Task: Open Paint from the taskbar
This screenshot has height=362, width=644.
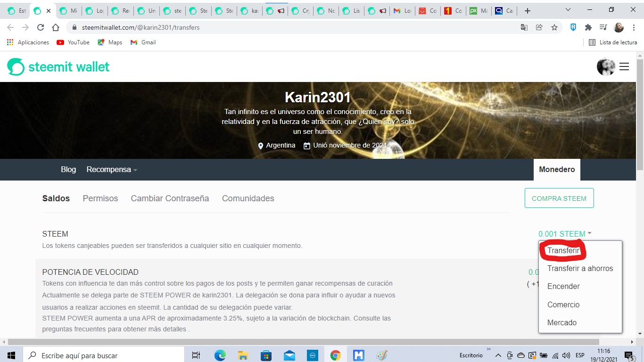Action: coord(382,355)
